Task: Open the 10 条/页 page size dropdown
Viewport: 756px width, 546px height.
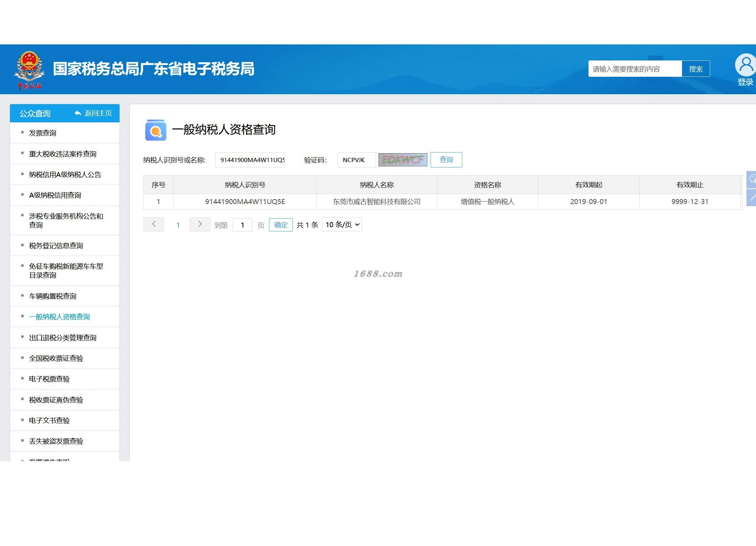Action: click(x=342, y=225)
